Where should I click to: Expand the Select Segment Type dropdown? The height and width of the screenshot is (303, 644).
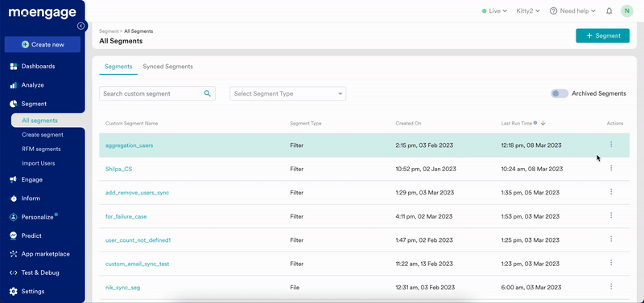click(x=288, y=93)
